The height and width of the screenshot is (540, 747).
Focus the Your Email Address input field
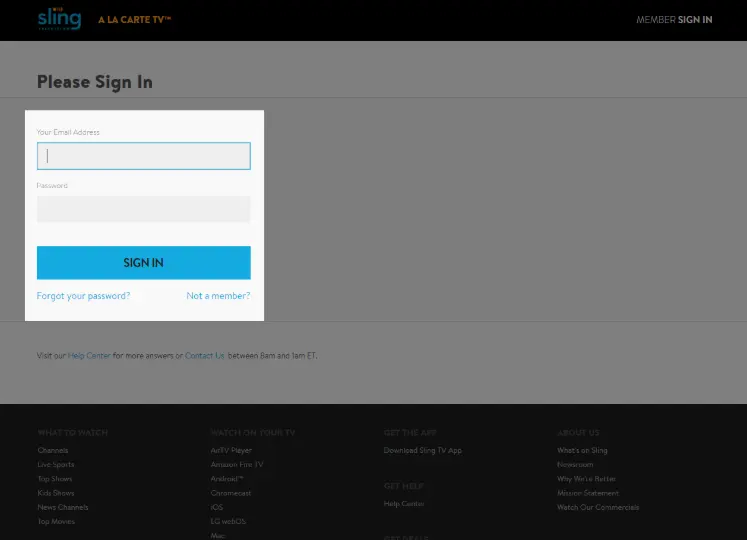143,156
